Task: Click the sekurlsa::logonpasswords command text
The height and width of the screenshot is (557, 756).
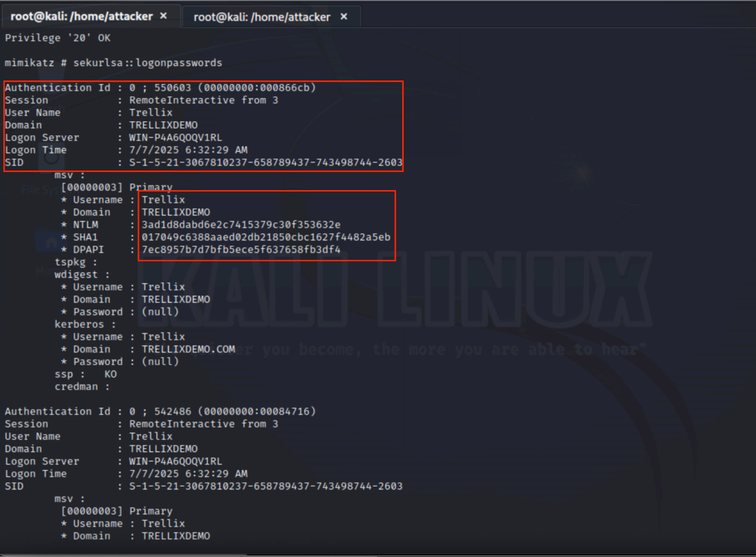Action: pyautogui.click(x=148, y=63)
